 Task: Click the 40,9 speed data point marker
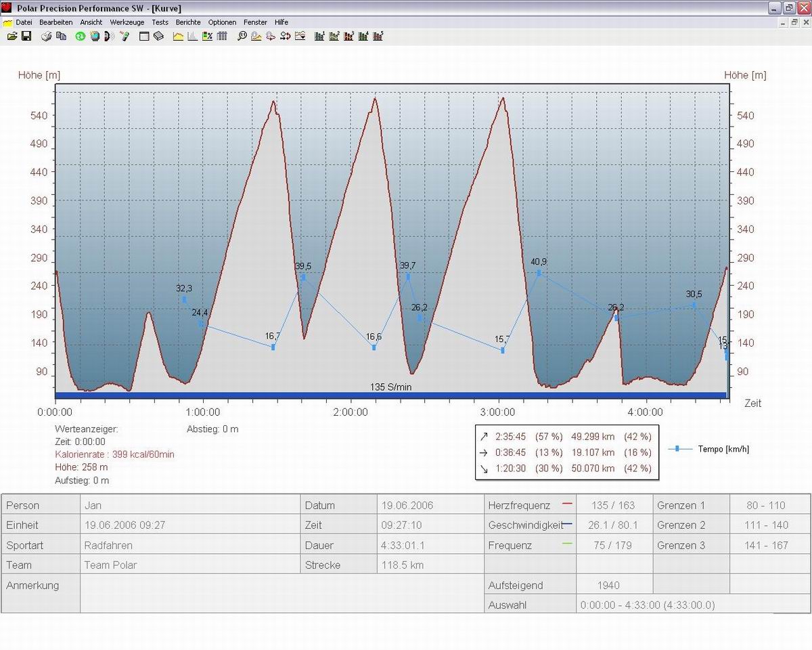click(x=539, y=273)
